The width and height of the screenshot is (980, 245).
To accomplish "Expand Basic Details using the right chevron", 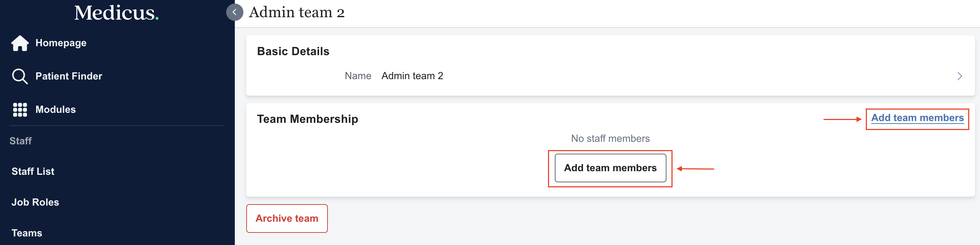I will (x=959, y=76).
